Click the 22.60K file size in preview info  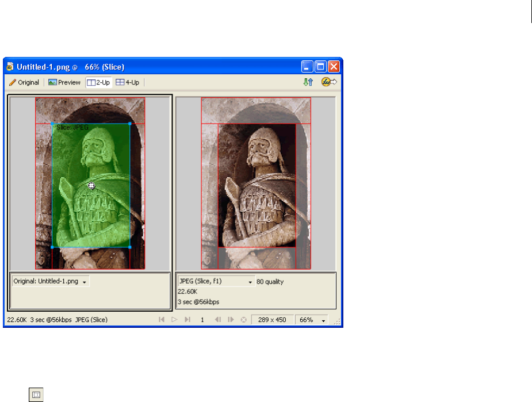(x=187, y=292)
